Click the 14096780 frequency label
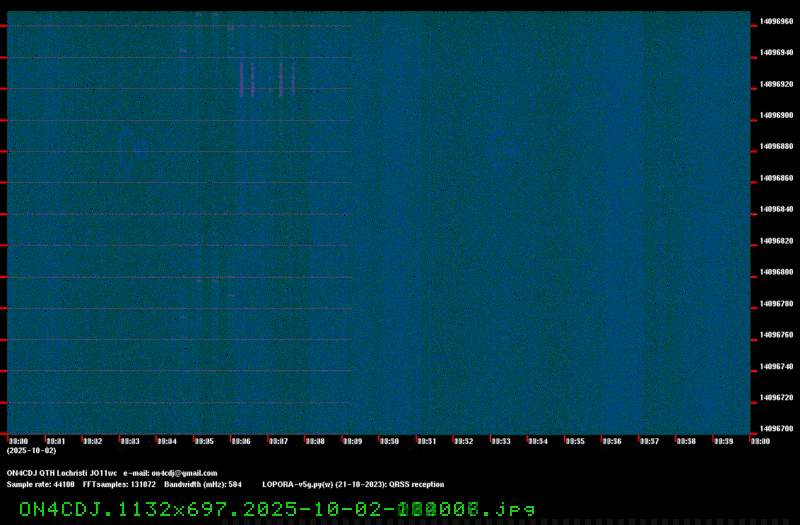 point(776,303)
